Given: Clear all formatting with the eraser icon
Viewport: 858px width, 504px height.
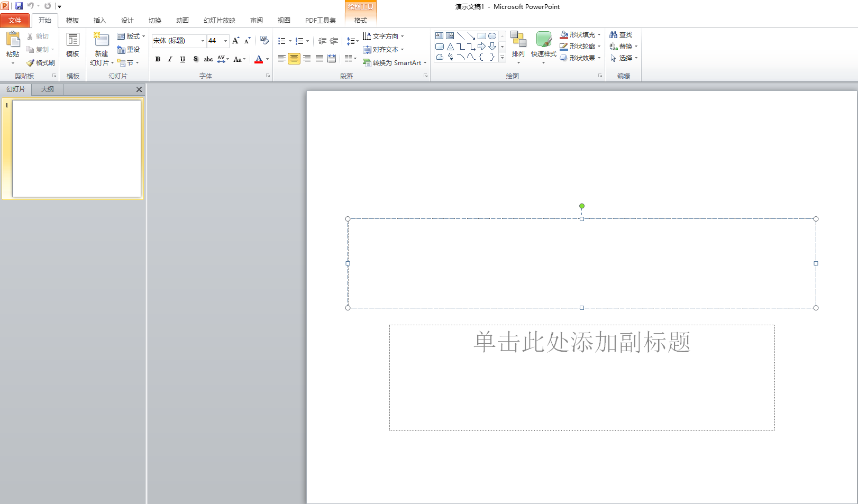Looking at the screenshot, I should pos(264,41).
